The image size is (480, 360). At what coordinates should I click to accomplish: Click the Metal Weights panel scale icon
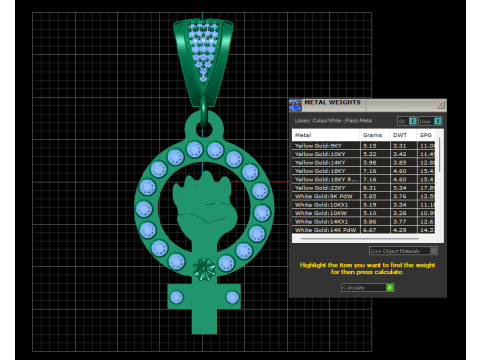coord(295,105)
